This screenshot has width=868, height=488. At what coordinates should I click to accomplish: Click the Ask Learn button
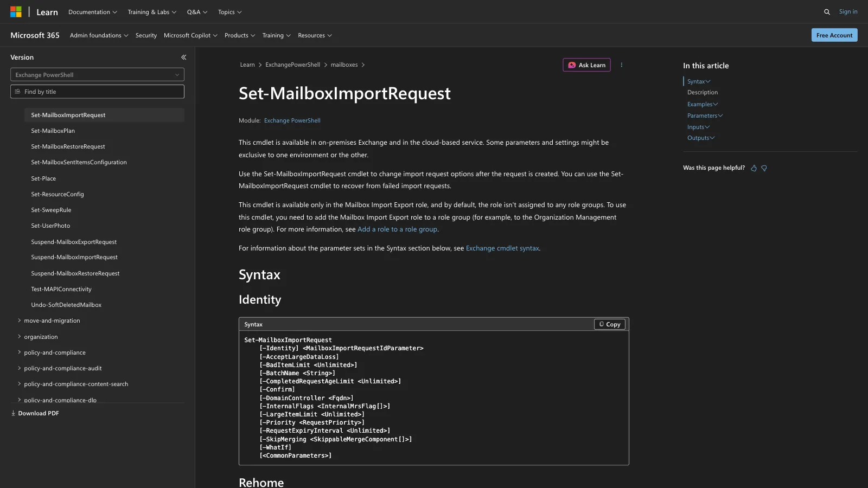click(x=586, y=65)
